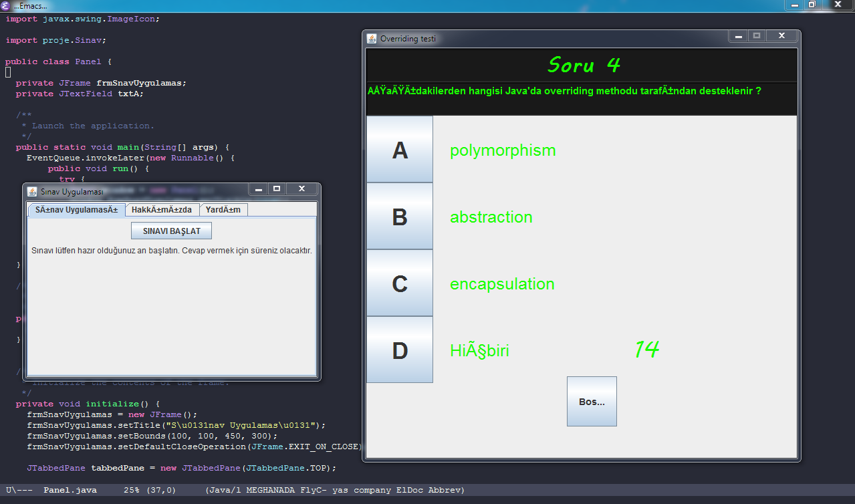855x504 pixels.
Task: Click ElDoc minor mode in mode line
Action: pos(408,490)
